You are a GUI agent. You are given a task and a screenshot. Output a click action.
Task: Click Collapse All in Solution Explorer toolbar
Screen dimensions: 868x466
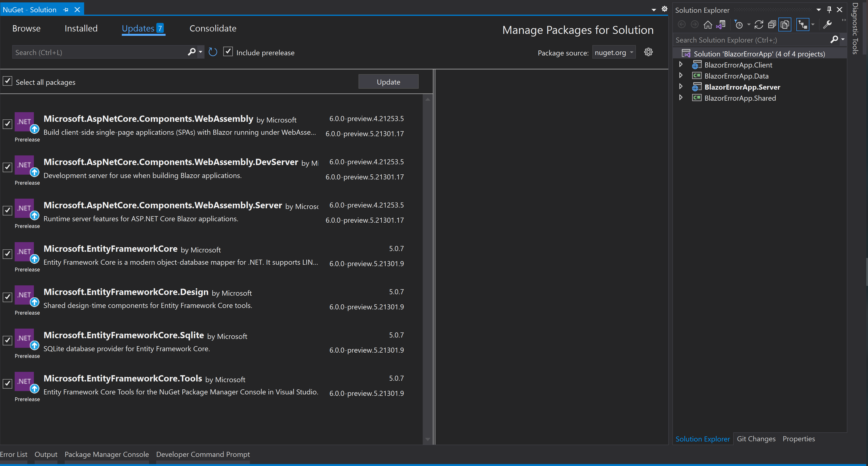pos(772,24)
